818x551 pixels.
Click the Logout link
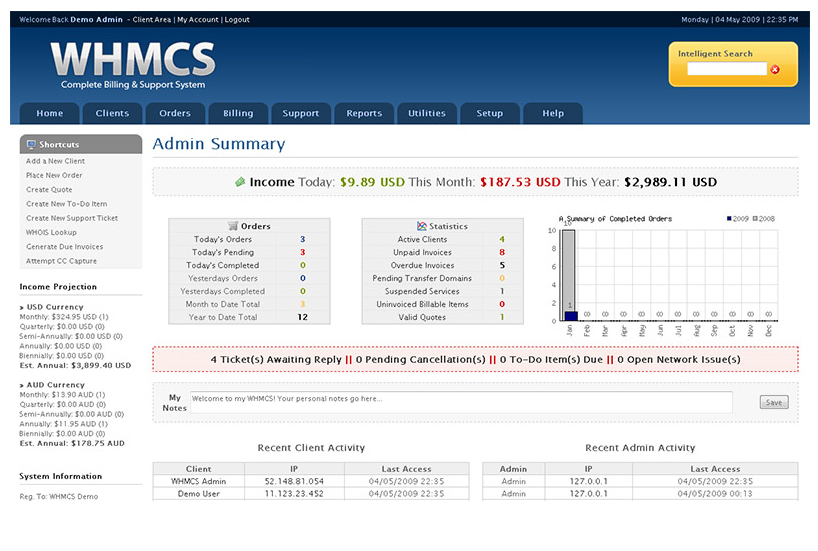tap(237, 20)
